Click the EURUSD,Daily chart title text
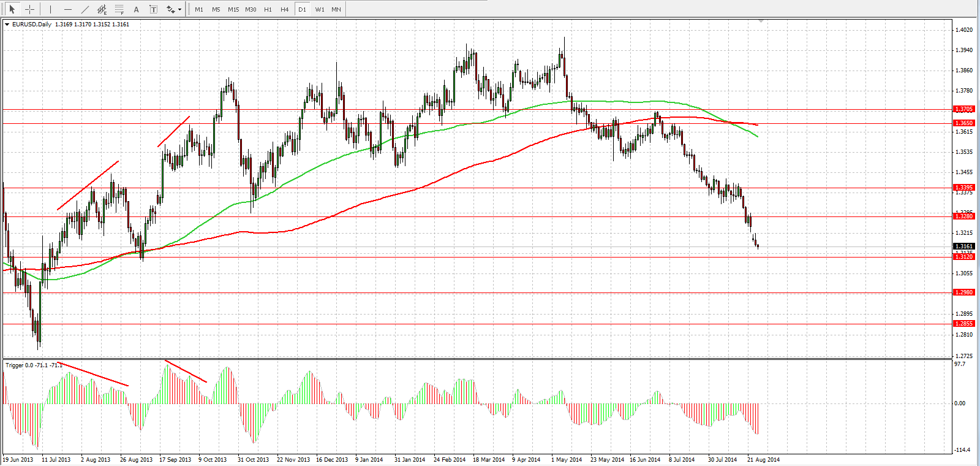This screenshot has height=466, width=980. [x=32, y=25]
